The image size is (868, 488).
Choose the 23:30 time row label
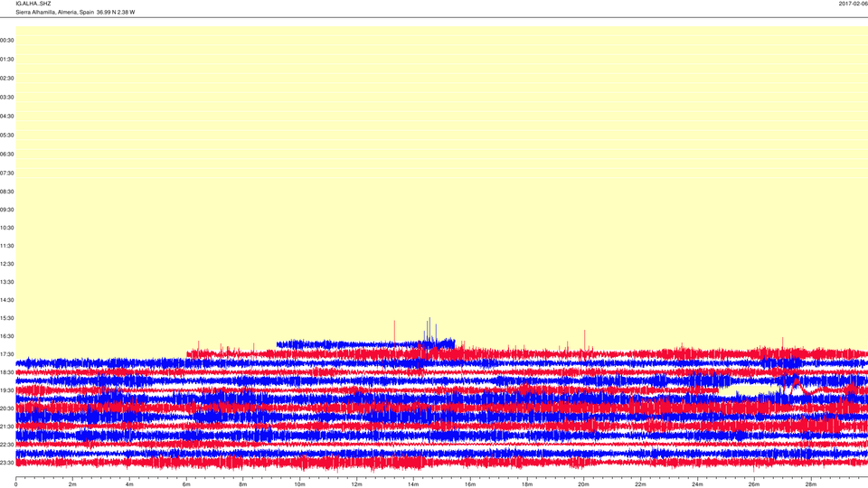click(6, 463)
